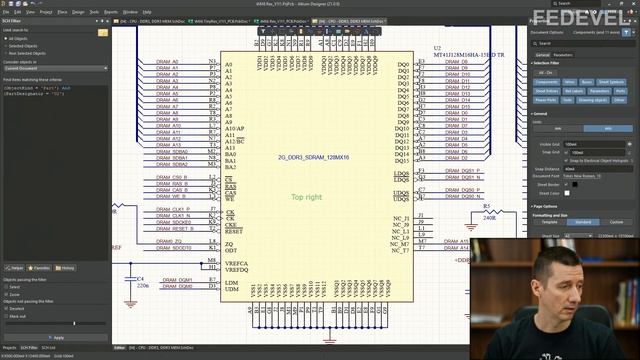Open dropdown arrow next to Properties filter button
Screen dimensions: 640x360
(x=634, y=32)
